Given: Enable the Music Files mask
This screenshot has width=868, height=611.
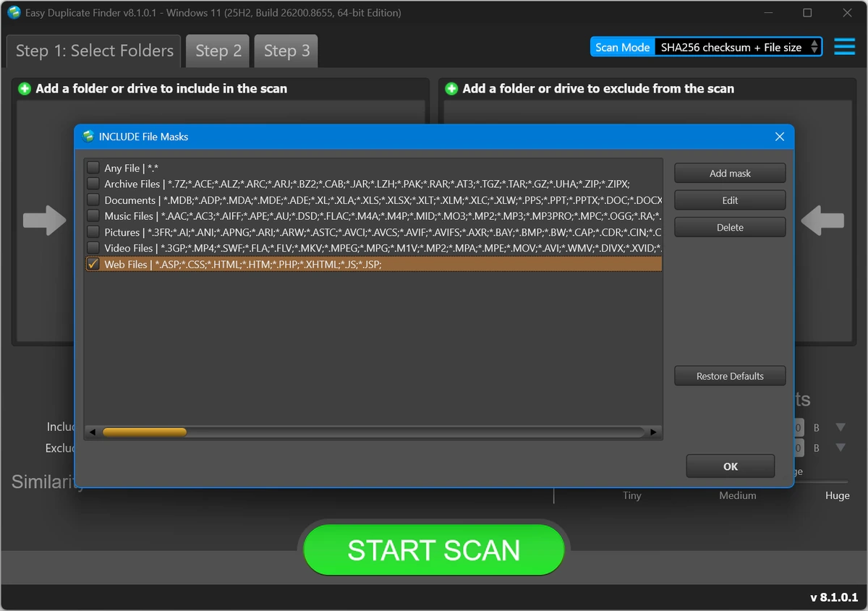Looking at the screenshot, I should click(93, 215).
